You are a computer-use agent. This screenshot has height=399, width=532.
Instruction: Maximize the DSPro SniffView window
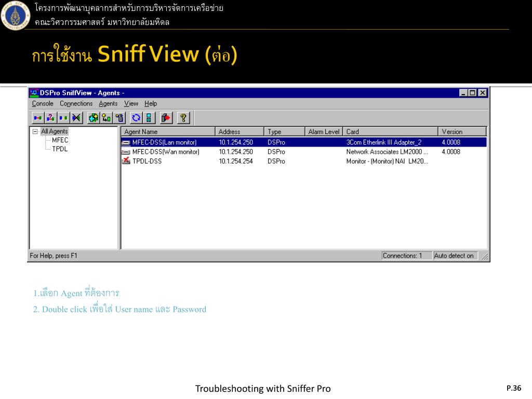472,92
